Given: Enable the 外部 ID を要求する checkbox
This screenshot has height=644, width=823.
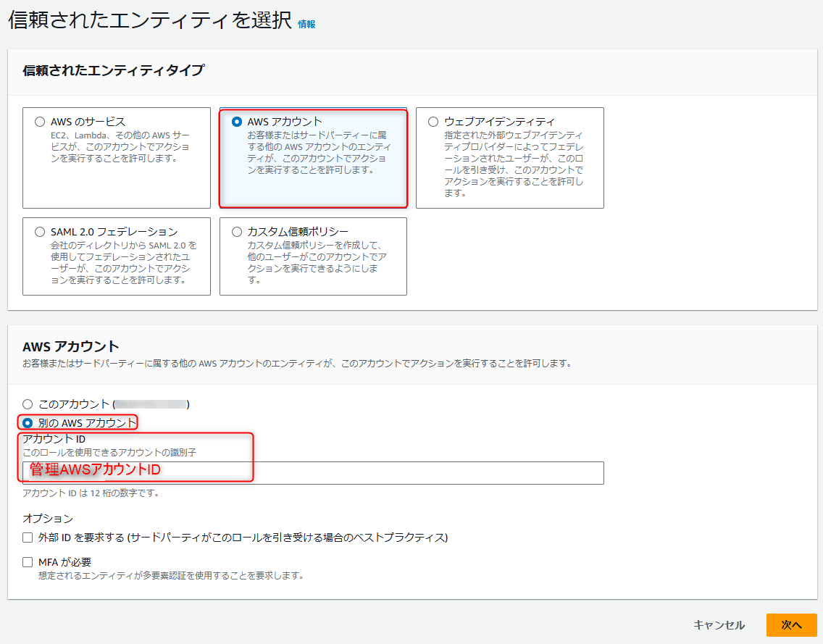Looking at the screenshot, I should tap(28, 538).
